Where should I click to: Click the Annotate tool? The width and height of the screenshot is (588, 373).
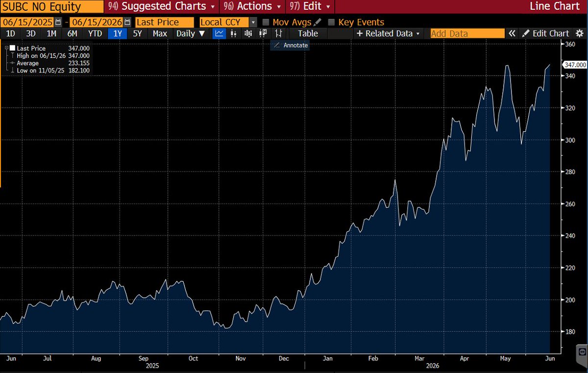[290, 45]
